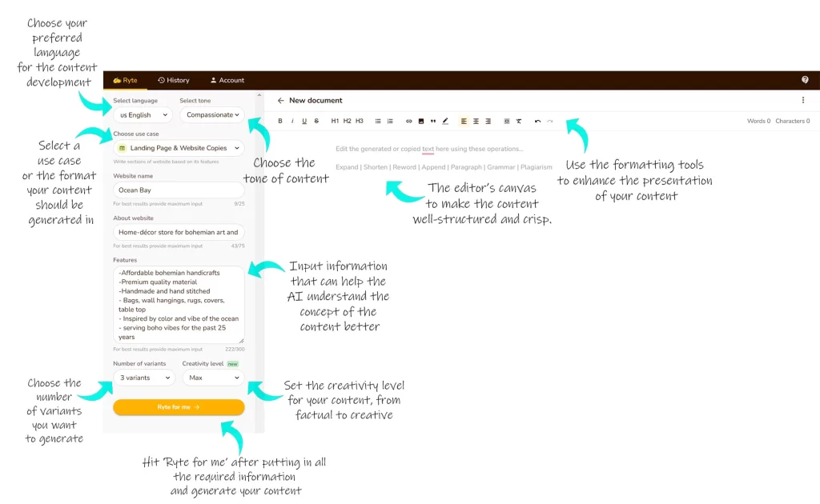820x504 pixels.
Task: Apply italic formatting in the editor toolbar
Action: pyautogui.click(x=292, y=121)
